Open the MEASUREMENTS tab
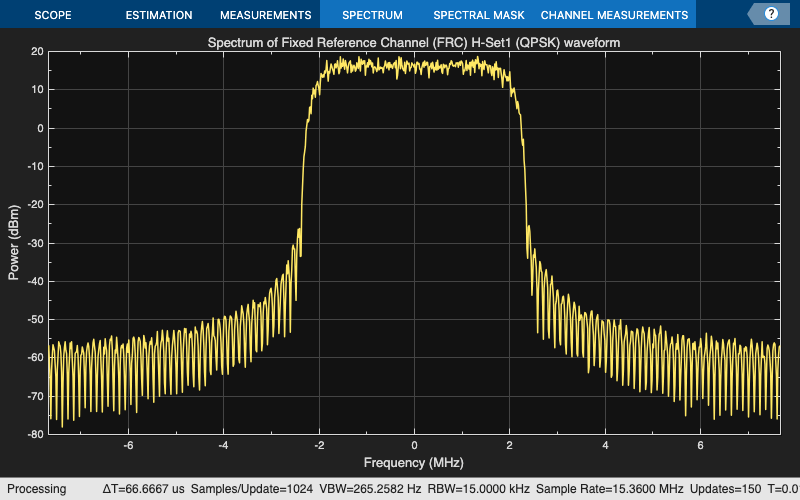 coord(265,15)
